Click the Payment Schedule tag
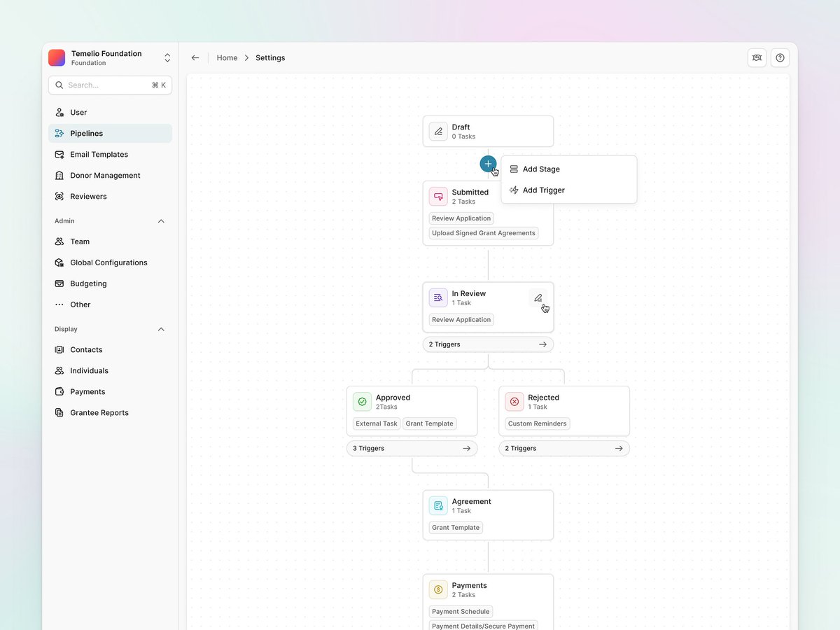 (x=461, y=612)
